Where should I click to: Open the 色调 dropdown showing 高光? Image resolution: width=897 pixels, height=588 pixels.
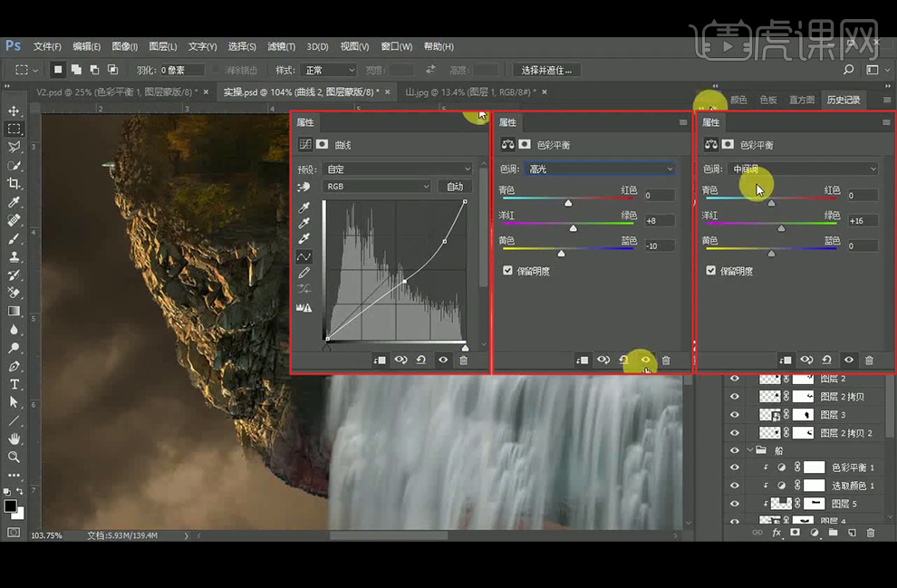600,169
